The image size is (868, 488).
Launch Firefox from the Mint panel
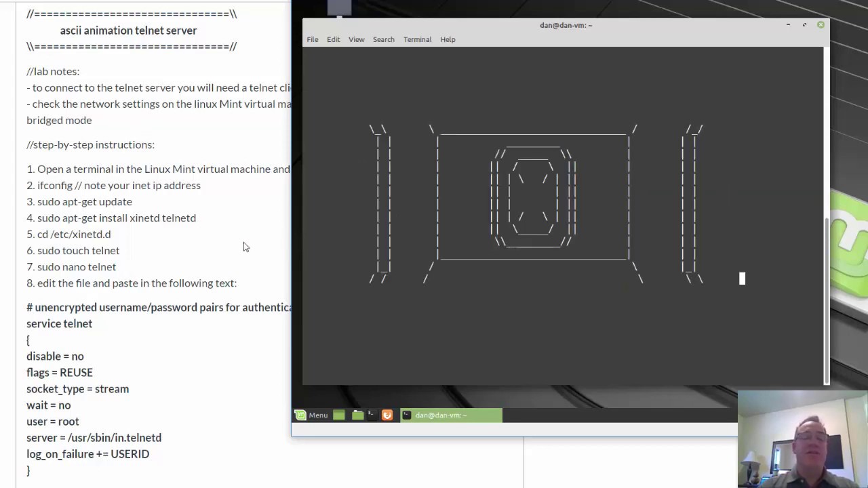click(387, 415)
